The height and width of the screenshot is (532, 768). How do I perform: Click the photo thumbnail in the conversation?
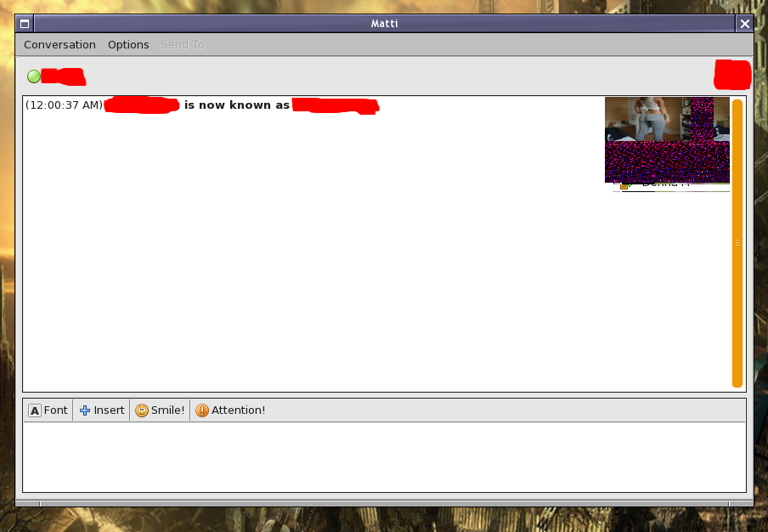click(667, 139)
